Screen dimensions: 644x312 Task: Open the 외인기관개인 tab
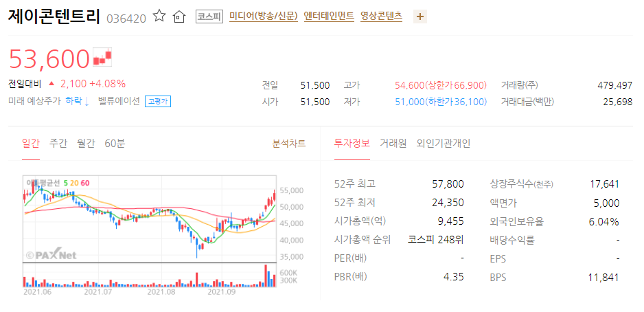[443, 144]
